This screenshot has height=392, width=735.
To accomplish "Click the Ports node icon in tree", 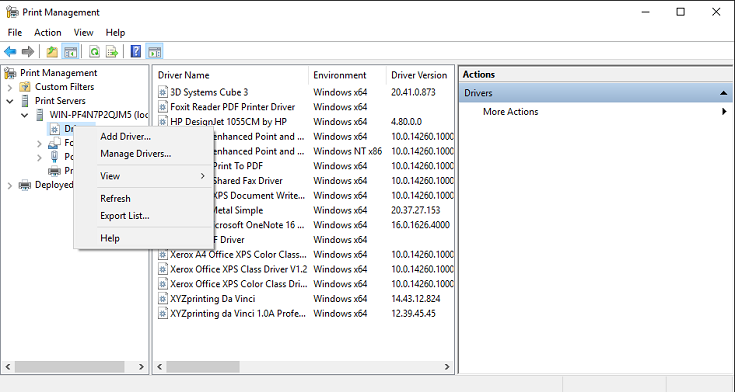I will (55, 157).
